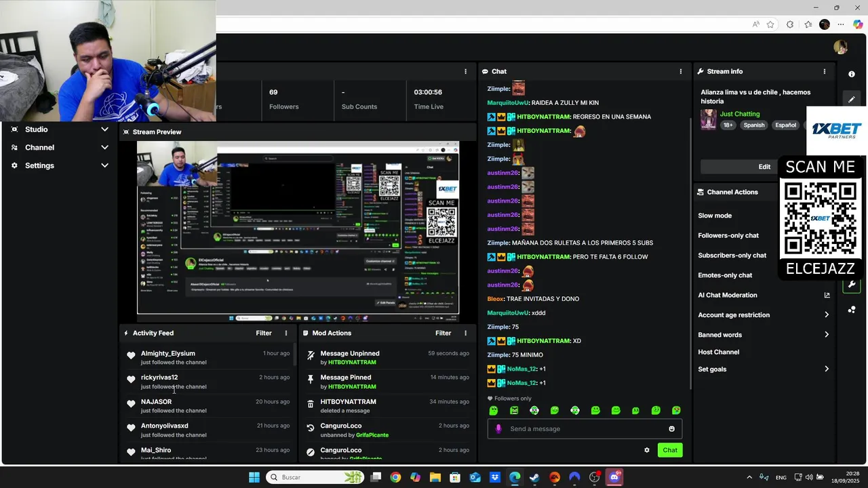Open Dropbox from the taskbar
The width and height of the screenshot is (868, 488).
pyautogui.click(x=495, y=477)
